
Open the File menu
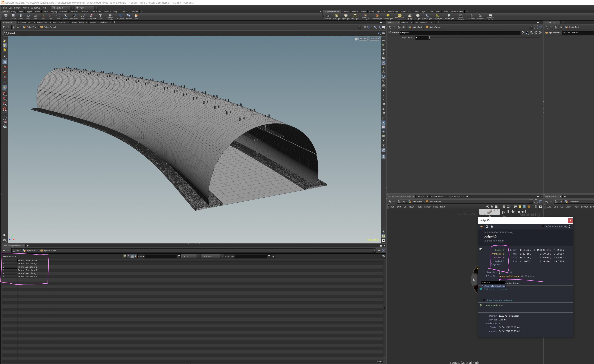pyautogui.click(x=5, y=8)
